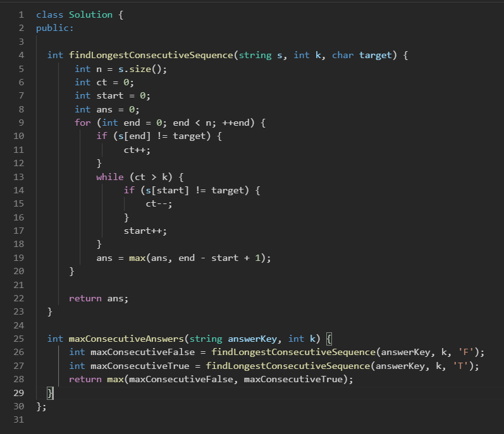Click the 'end < n' loop condition

pos(192,123)
